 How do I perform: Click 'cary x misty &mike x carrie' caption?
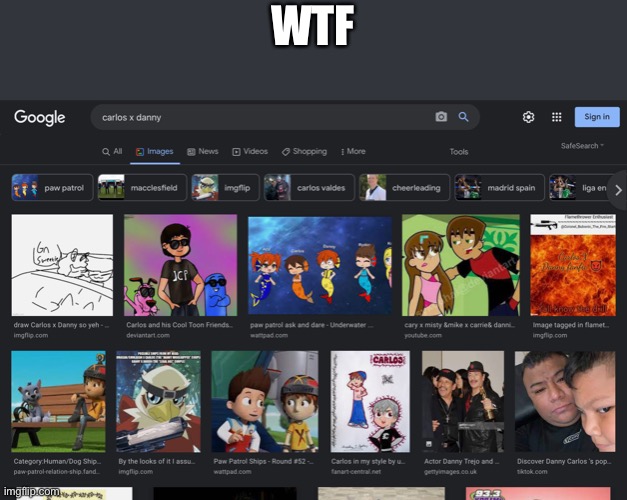pyautogui.click(x=459, y=325)
